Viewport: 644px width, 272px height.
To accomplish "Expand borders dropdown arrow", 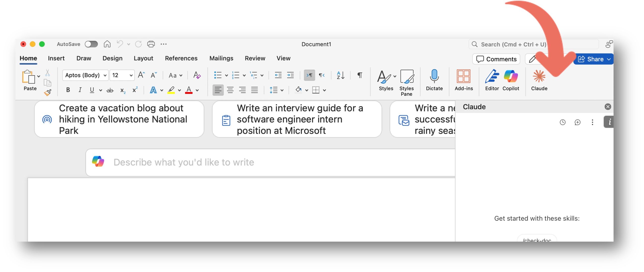I will [x=325, y=90].
